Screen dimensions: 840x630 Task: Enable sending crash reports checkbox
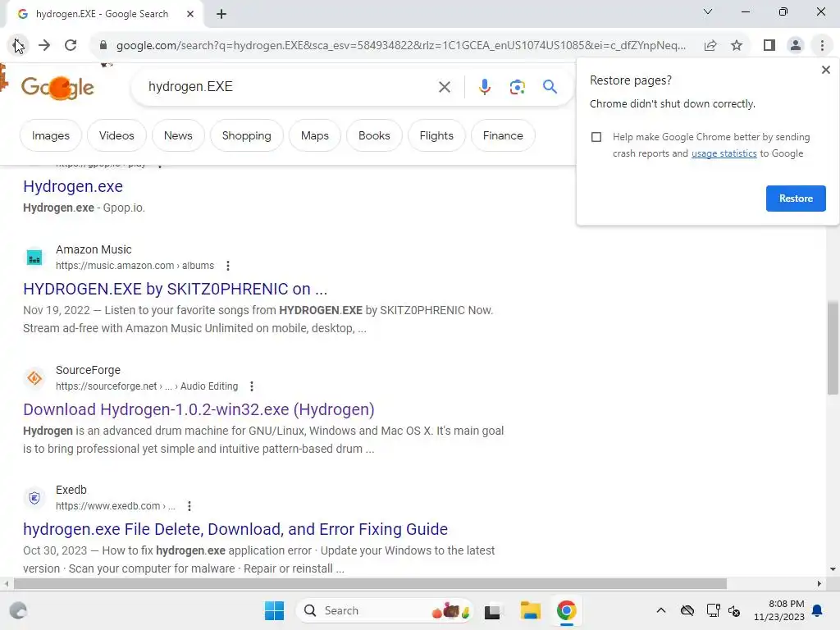point(596,137)
